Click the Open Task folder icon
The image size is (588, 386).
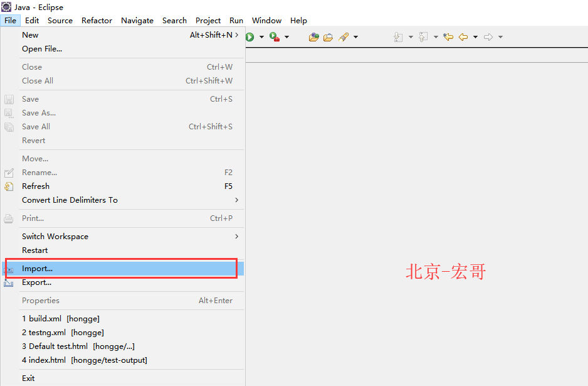point(328,37)
